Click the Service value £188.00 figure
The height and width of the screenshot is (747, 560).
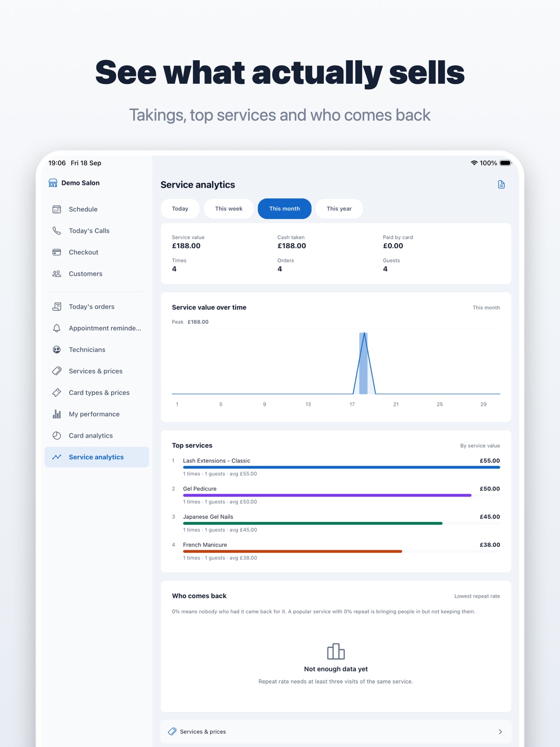click(186, 246)
